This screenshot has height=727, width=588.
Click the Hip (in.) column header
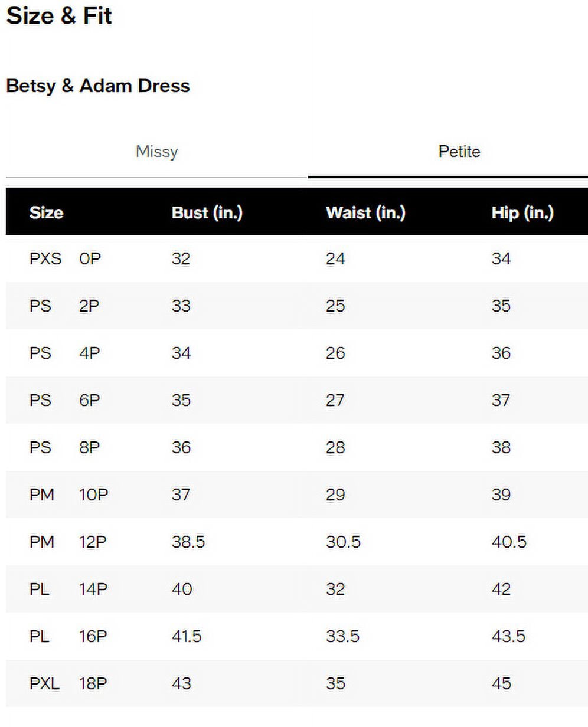pos(522,212)
